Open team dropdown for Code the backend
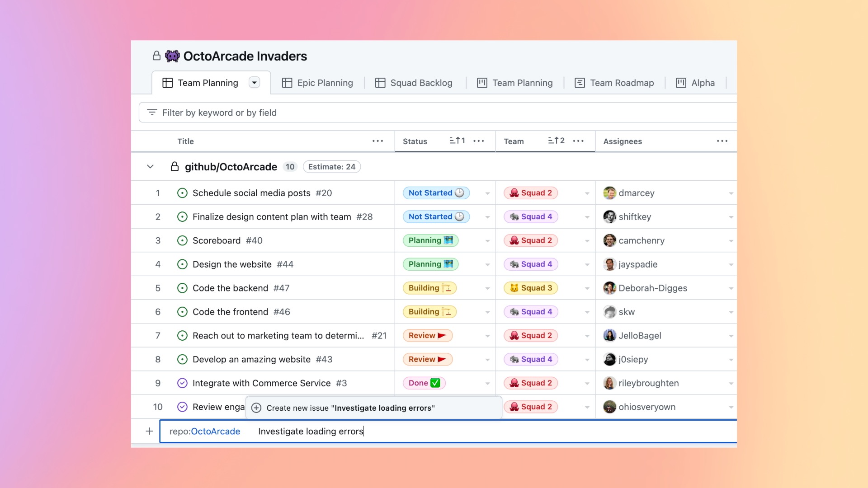This screenshot has height=488, width=868. tap(587, 288)
